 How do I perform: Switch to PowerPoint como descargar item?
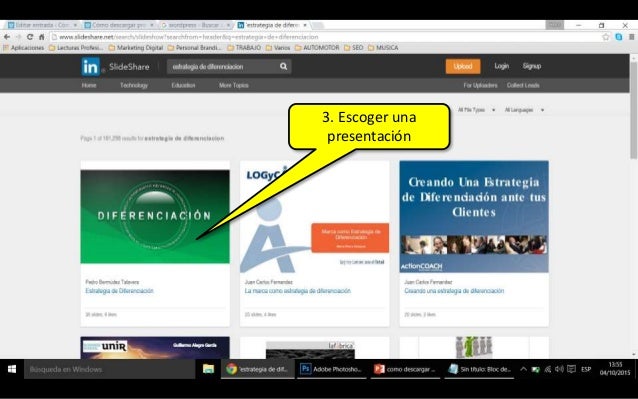pos(405,369)
